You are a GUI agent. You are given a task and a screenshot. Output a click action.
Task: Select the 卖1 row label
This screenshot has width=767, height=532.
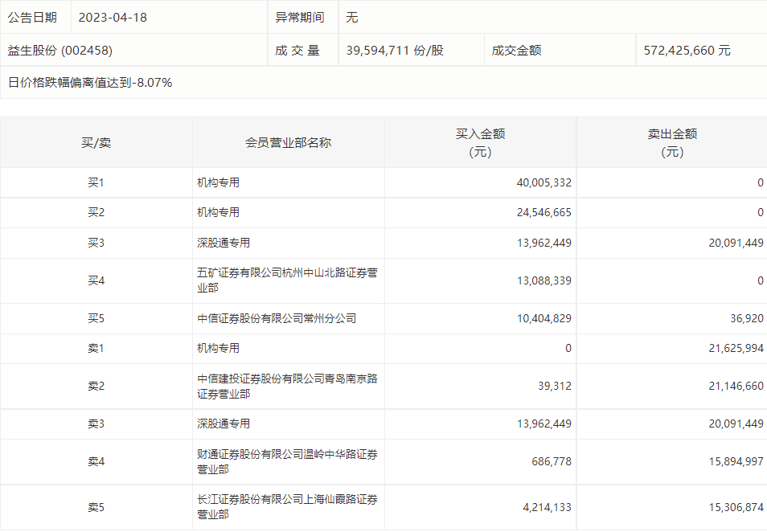click(96, 349)
